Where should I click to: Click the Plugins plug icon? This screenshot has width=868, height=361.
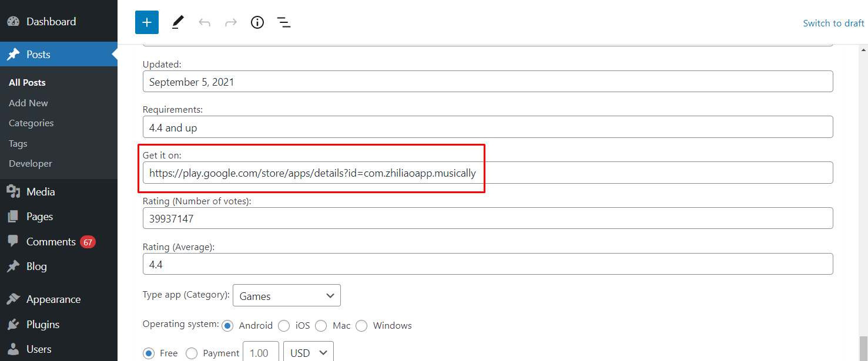[13, 325]
